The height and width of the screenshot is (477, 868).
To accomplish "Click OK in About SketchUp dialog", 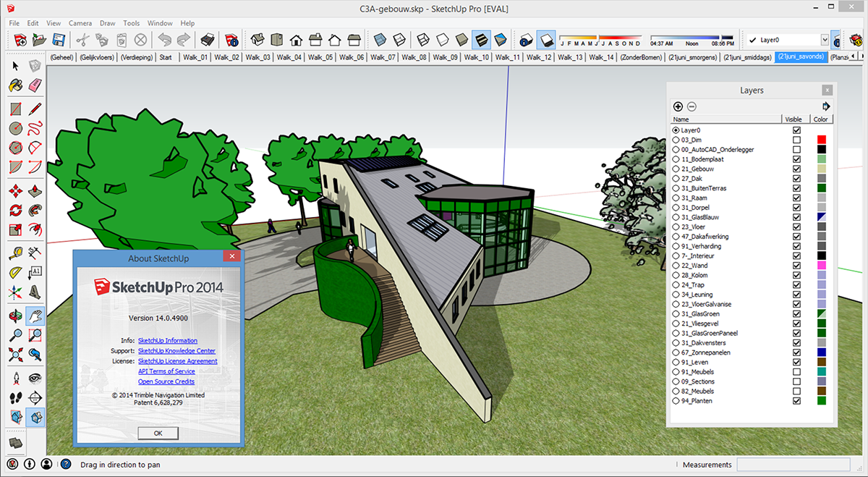I will point(158,433).
